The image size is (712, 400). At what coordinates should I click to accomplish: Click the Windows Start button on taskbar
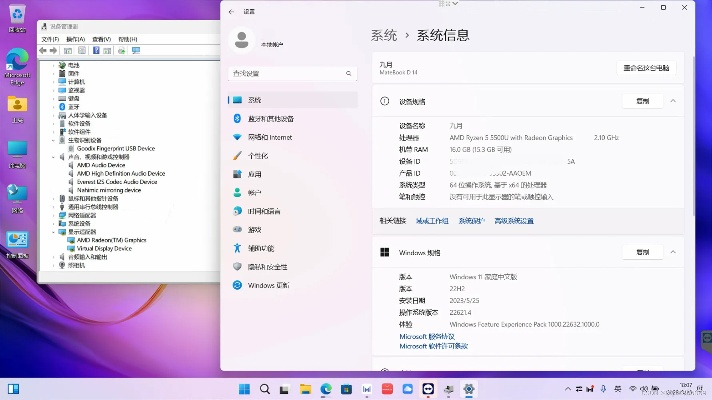244,388
